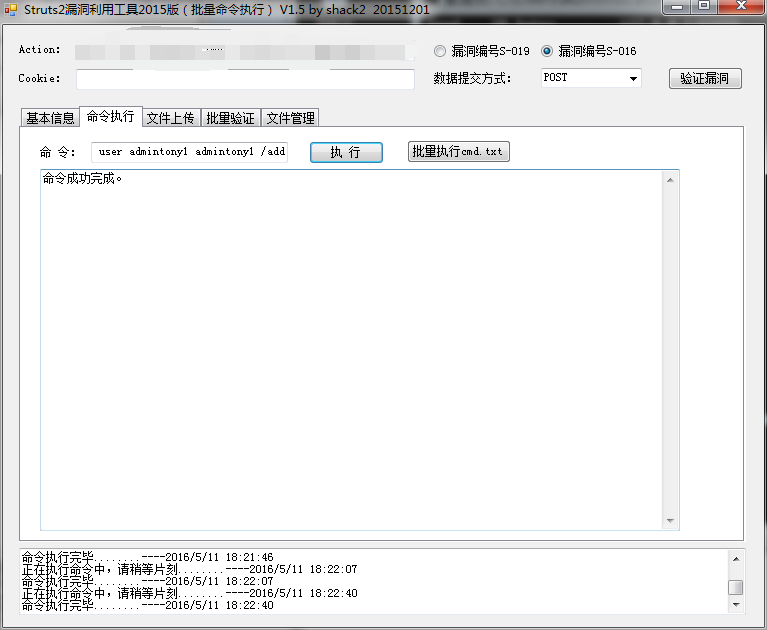
Task: Click down arrow of log scrollbar
Action: [x=736, y=605]
